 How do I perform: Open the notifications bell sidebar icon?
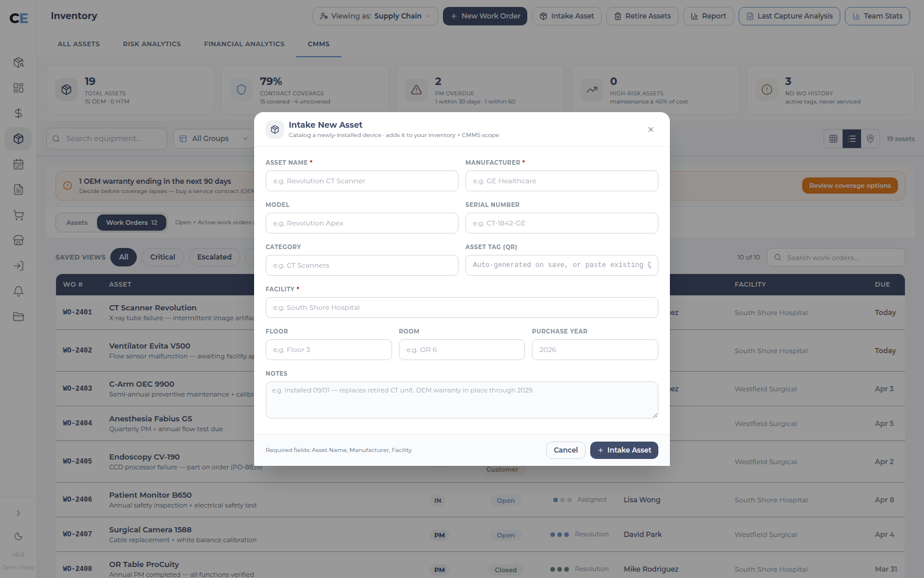(x=18, y=291)
